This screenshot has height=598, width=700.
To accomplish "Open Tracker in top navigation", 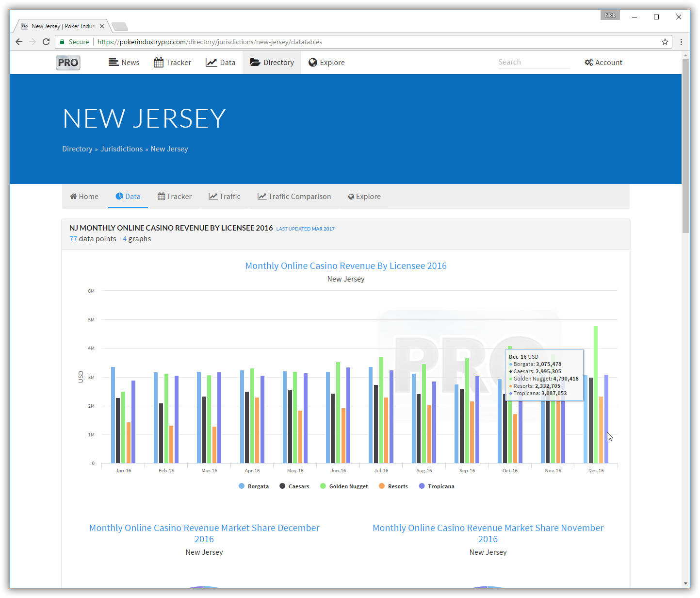I will pyautogui.click(x=172, y=63).
